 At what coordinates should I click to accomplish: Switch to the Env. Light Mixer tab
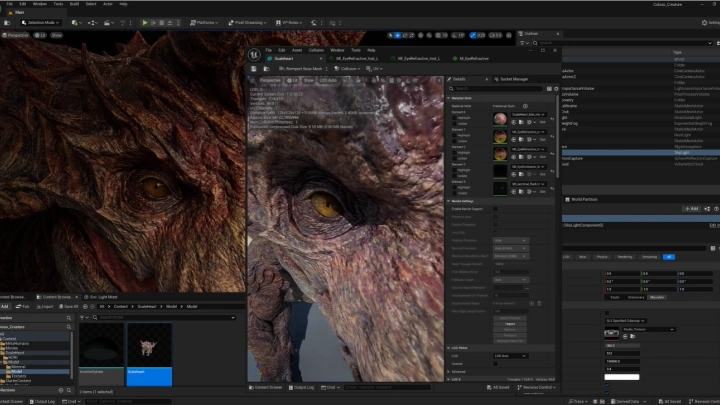point(101,297)
